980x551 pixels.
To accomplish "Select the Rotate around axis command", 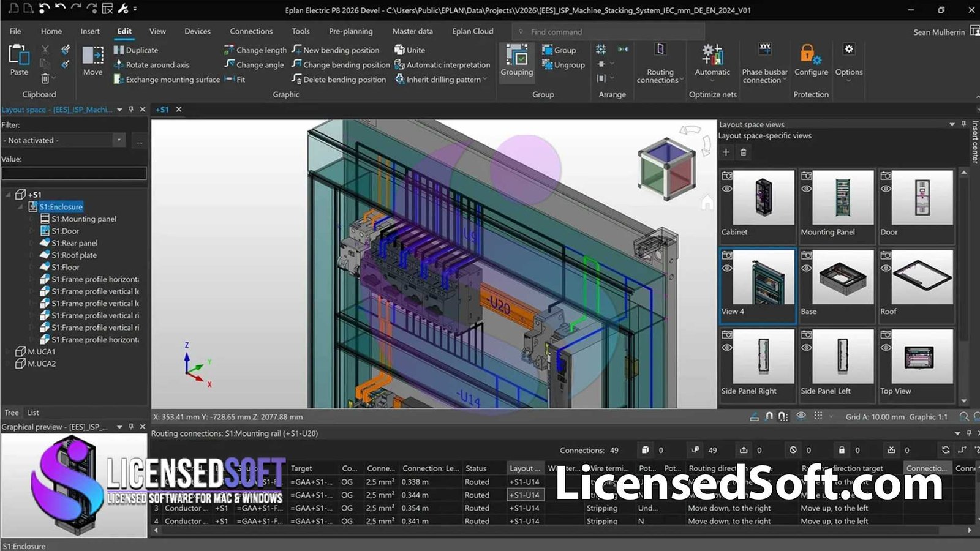I will pyautogui.click(x=157, y=64).
